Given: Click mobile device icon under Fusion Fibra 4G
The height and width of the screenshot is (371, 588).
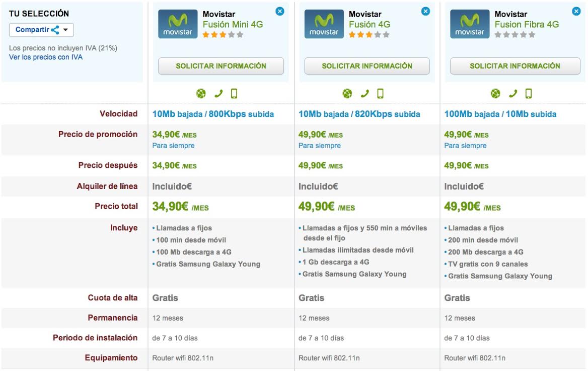Looking at the screenshot, I should pos(529,93).
